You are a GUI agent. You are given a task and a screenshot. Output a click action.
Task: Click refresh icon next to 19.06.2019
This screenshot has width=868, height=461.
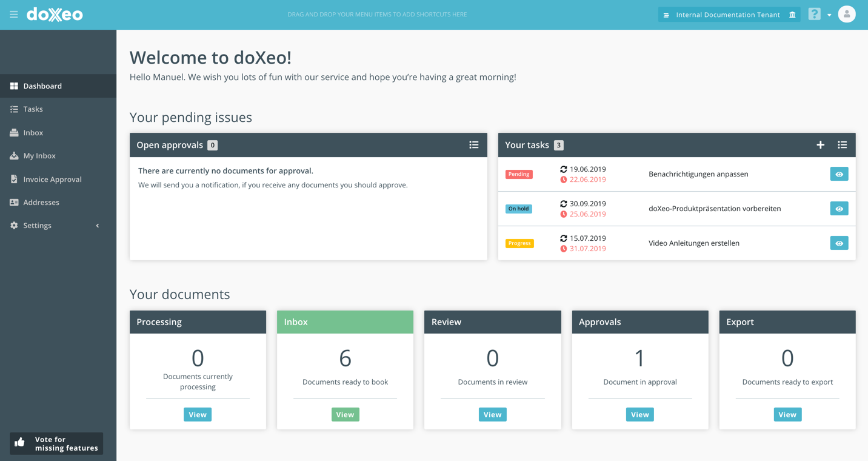pyautogui.click(x=564, y=169)
